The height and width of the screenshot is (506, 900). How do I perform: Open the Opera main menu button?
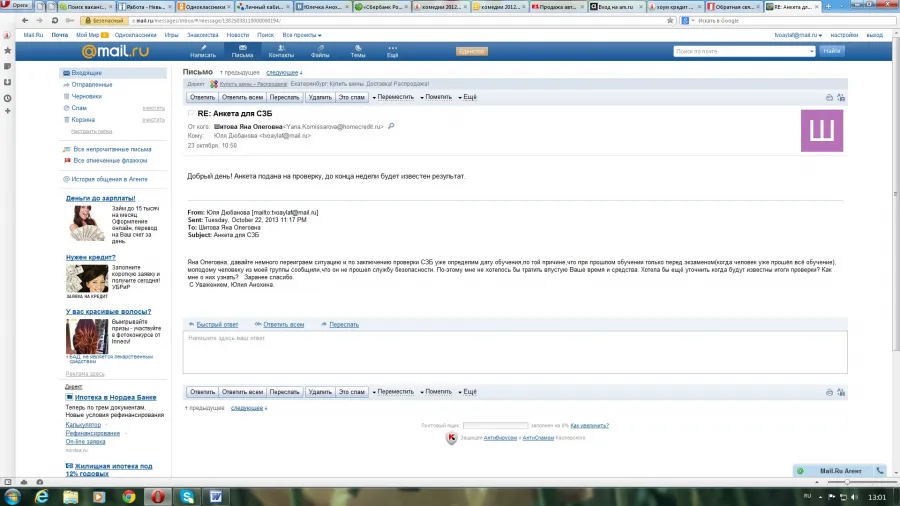point(15,6)
